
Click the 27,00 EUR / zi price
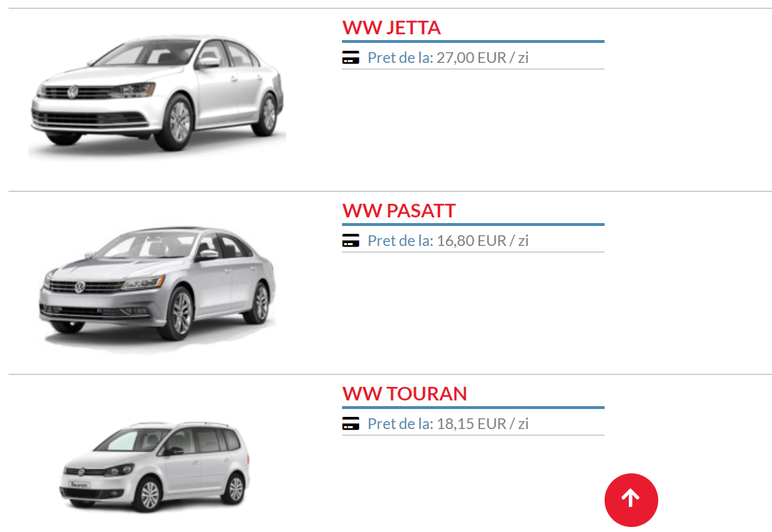482,58
